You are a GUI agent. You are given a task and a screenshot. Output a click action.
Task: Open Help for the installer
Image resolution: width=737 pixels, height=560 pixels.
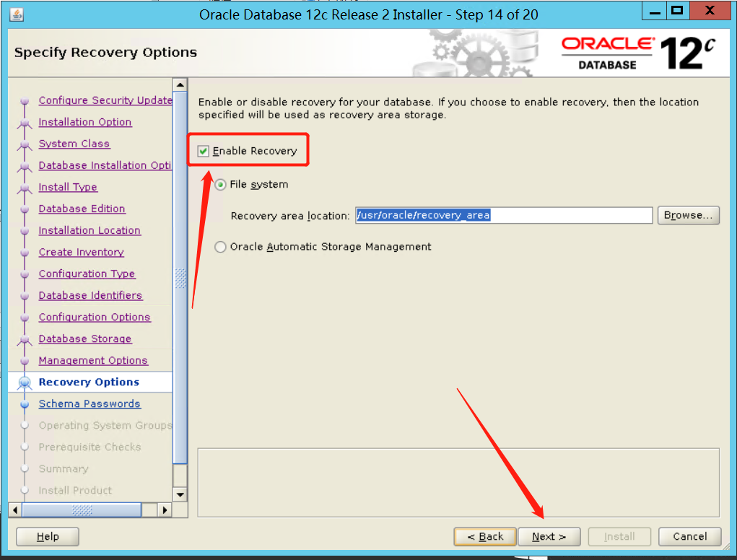[48, 536]
